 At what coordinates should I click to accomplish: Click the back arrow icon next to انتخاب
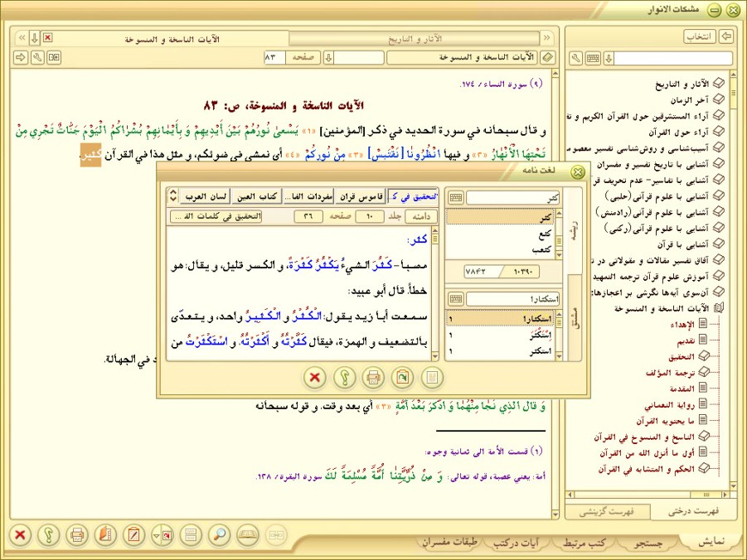(x=726, y=36)
